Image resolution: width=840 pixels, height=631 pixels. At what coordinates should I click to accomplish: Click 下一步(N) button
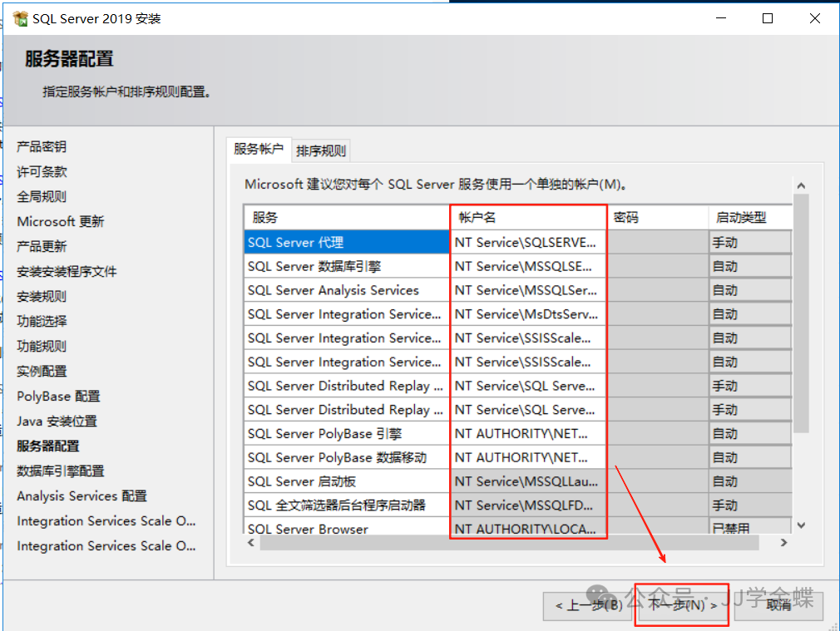pyautogui.click(x=683, y=605)
